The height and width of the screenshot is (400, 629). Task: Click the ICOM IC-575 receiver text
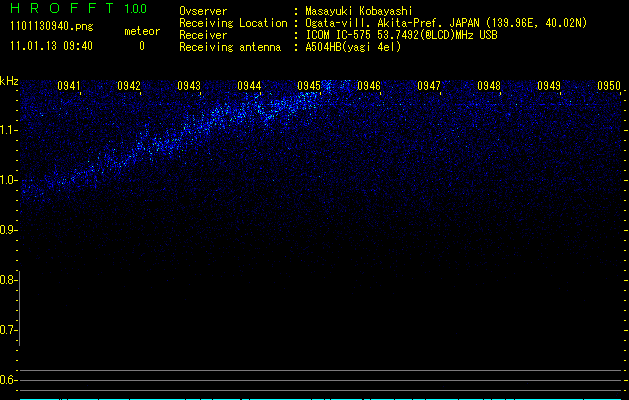click(x=401, y=35)
